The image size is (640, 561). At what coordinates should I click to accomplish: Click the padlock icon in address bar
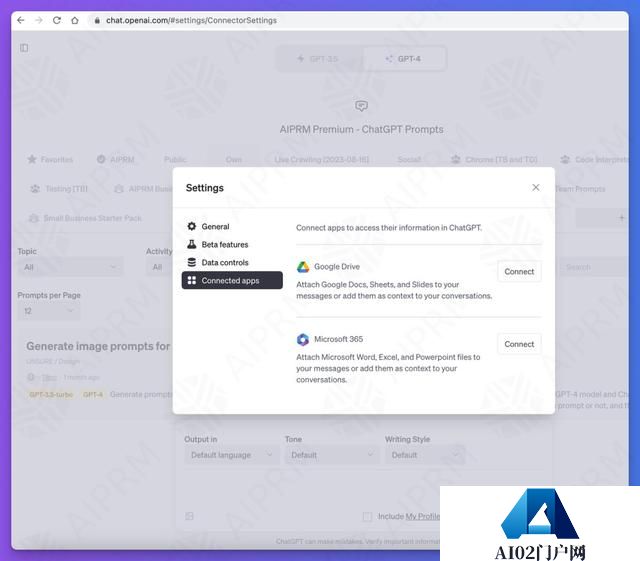(97, 20)
